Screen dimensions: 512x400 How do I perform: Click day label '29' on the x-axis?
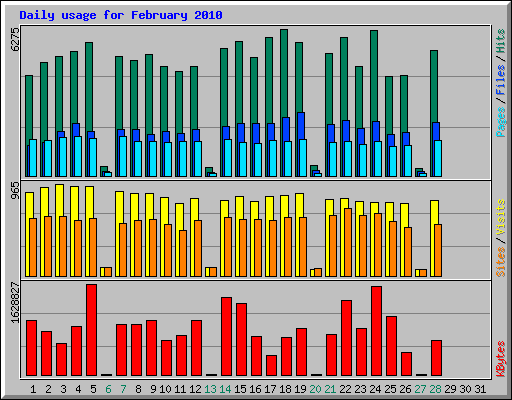(x=450, y=389)
